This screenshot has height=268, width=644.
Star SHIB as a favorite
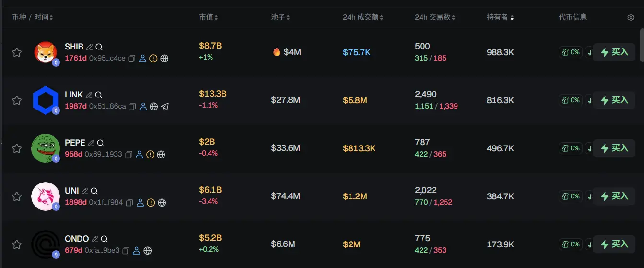[17, 52]
